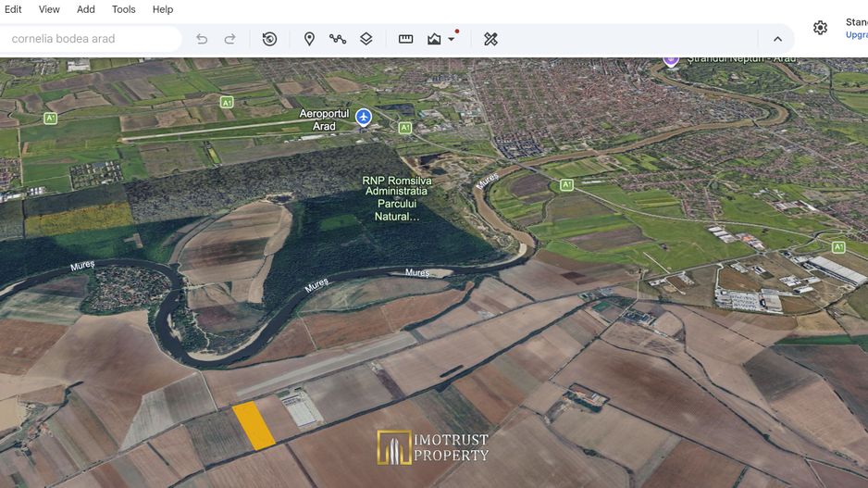This screenshot has height=488, width=868.
Task: Click the Aeroportul Arad airport marker
Action: [x=363, y=118]
